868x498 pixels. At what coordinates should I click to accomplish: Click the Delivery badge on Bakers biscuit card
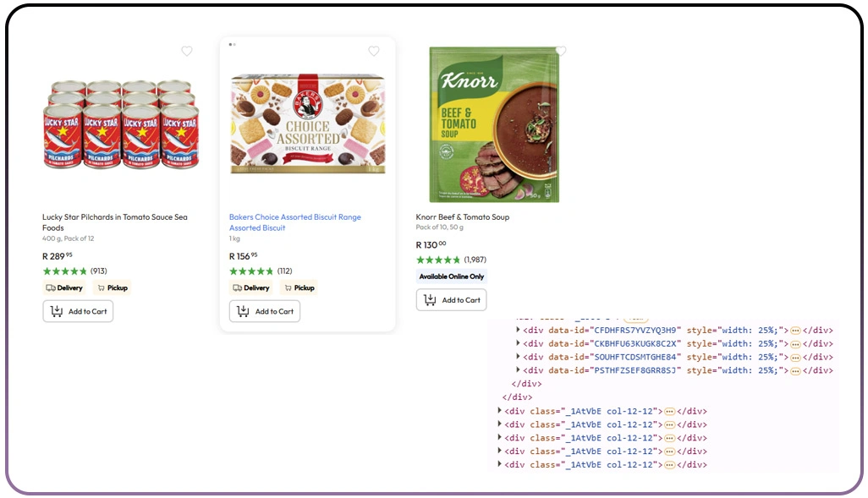tap(251, 288)
